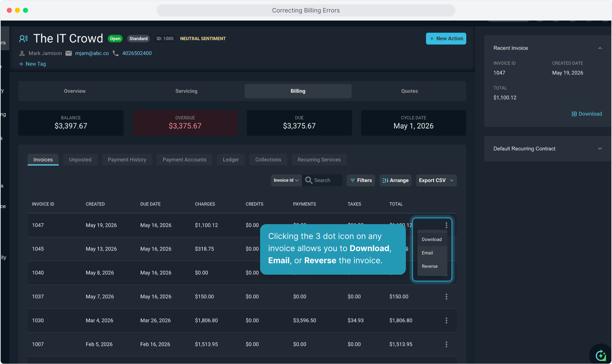Switch to the Servicing tab
Image resolution: width=612 pixels, height=364 pixels.
186,91
